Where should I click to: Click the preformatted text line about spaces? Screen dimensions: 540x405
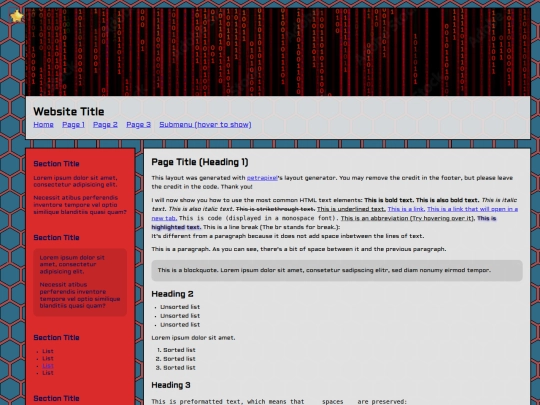click(279, 402)
